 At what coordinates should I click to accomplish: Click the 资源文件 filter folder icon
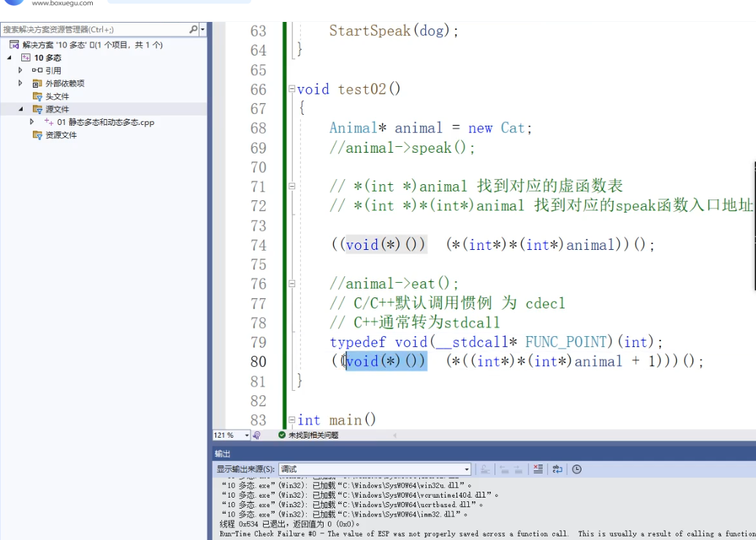click(37, 135)
